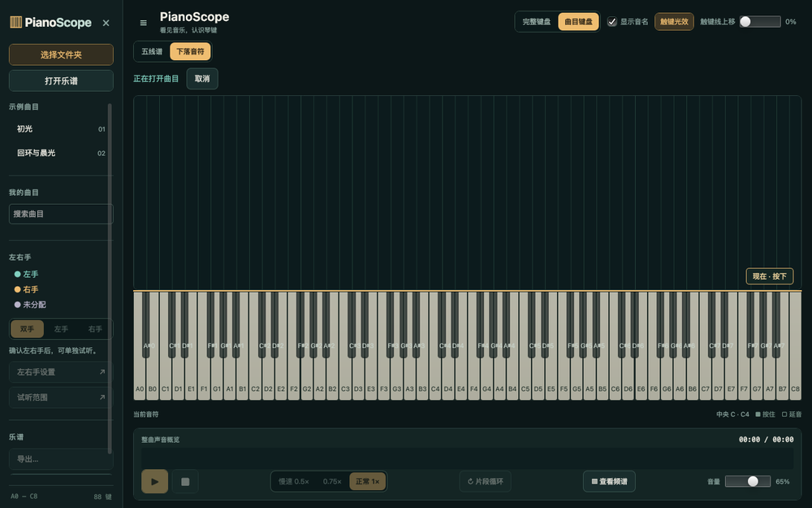Click 片段循环 loop button

486,481
